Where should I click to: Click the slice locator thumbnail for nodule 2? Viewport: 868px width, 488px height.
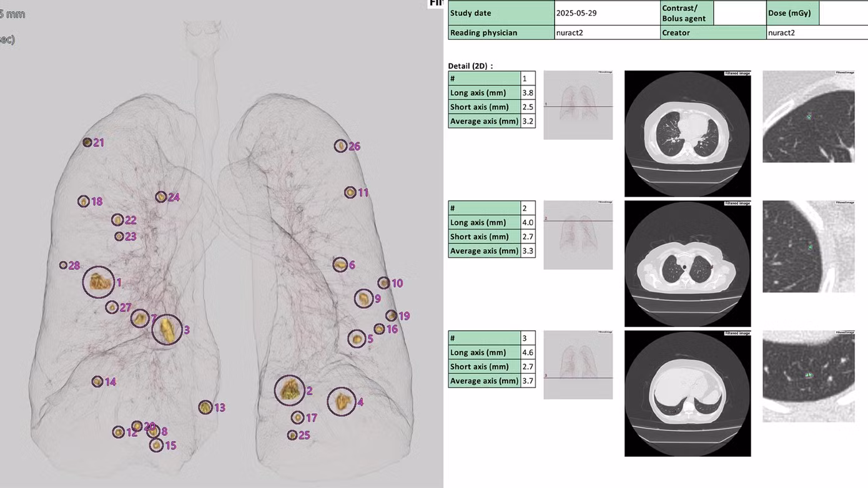pyautogui.click(x=578, y=235)
